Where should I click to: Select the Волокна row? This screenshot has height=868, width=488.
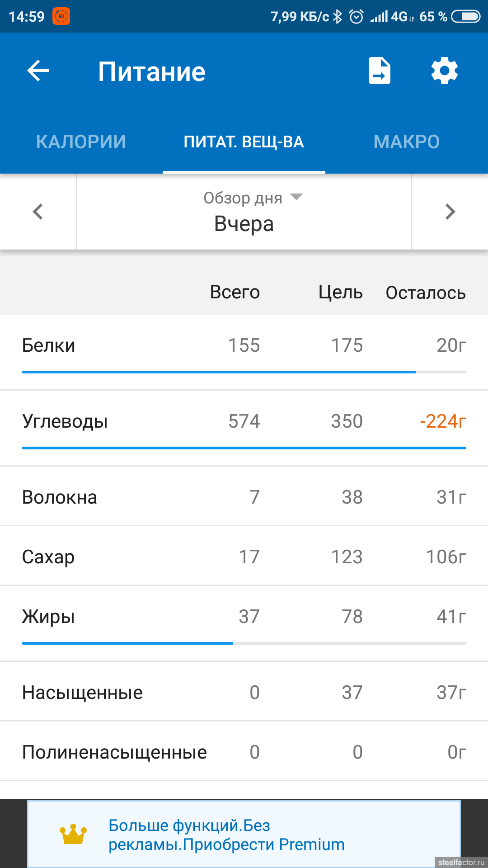point(244,497)
